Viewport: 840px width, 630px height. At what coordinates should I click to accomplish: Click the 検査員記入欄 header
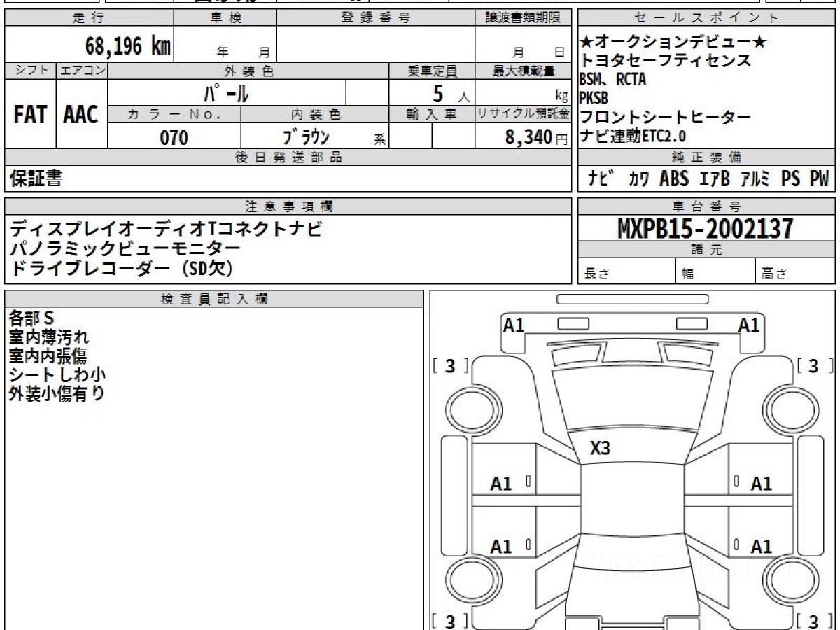point(214,298)
